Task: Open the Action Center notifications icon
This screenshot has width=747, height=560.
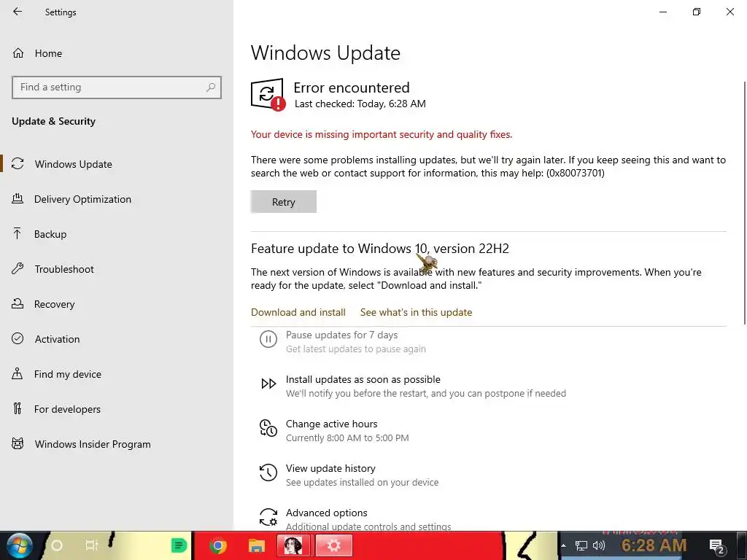Action: click(x=716, y=546)
